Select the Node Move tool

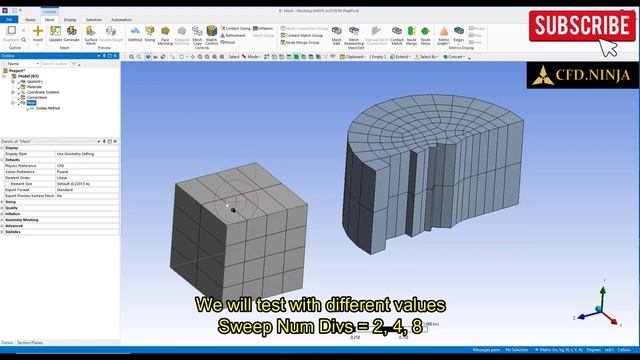coord(425,31)
